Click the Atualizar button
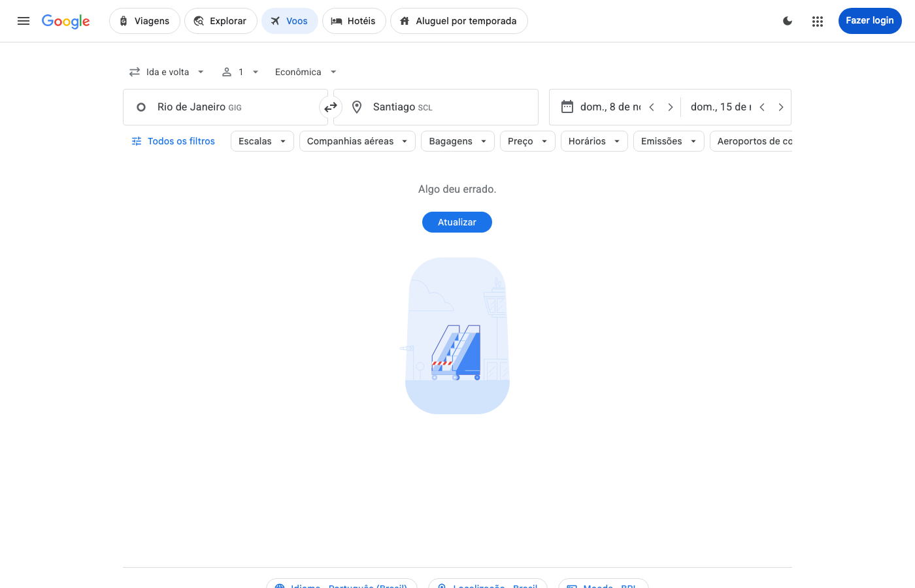Screen dimensions: 915x588 (x=457, y=222)
